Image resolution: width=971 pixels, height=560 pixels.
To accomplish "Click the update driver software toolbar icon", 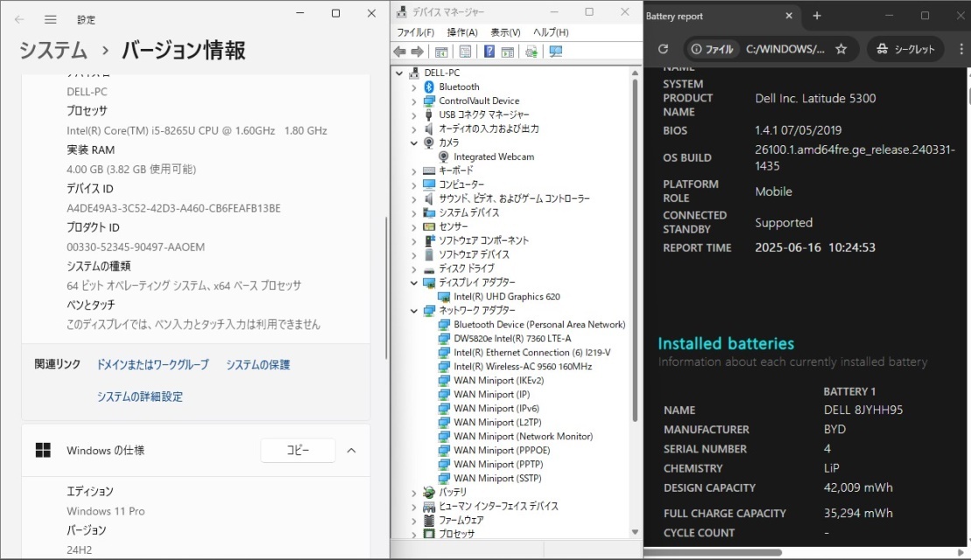I will pyautogui.click(x=531, y=52).
